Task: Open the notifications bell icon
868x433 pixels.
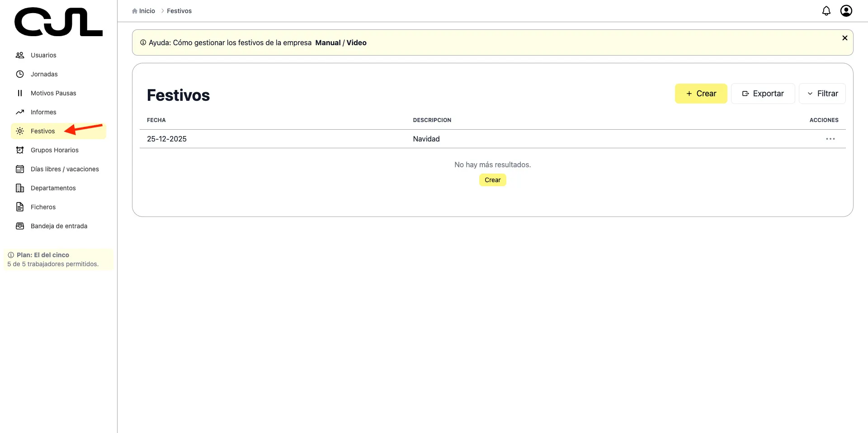Action: click(x=826, y=11)
